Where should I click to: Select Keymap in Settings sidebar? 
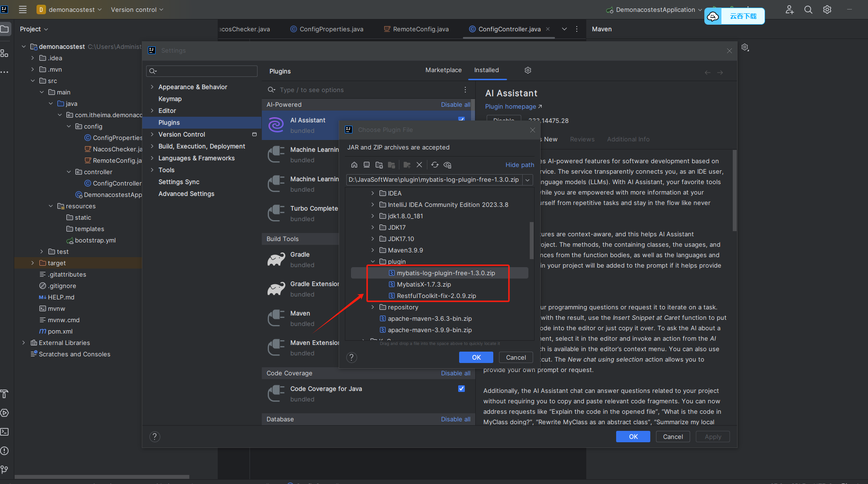pyautogui.click(x=170, y=99)
